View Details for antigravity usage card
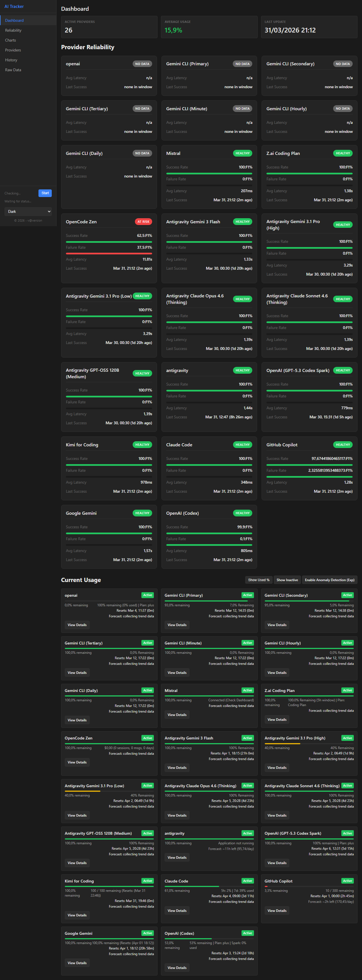 (x=177, y=858)
